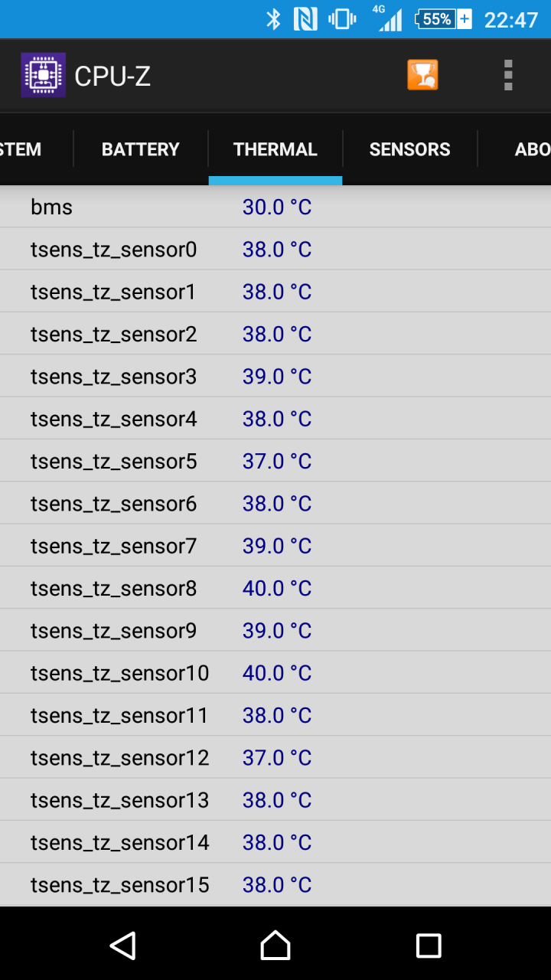This screenshot has height=980, width=551.
Task: Switch to the Sensors tab
Action: pos(410,149)
